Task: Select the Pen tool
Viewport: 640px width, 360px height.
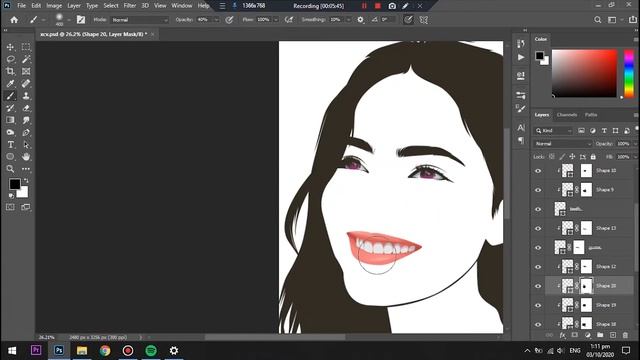Action: coord(26,132)
